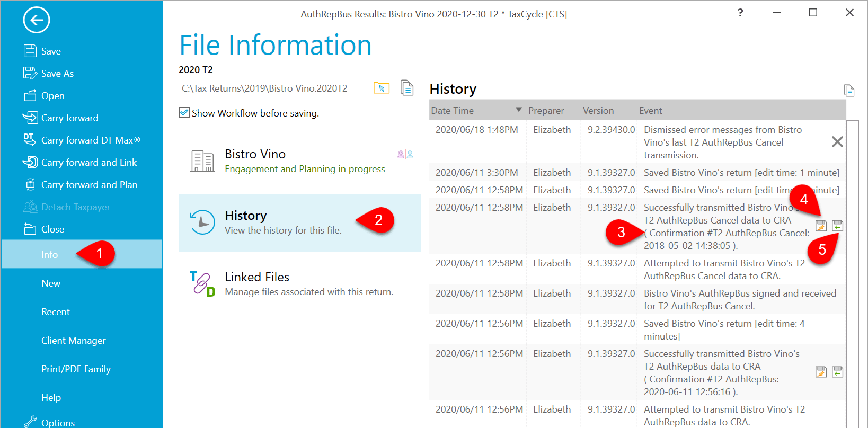The image size is (868, 428).
Task: Click the icon beside Carry forward and Link
Action: (30, 162)
